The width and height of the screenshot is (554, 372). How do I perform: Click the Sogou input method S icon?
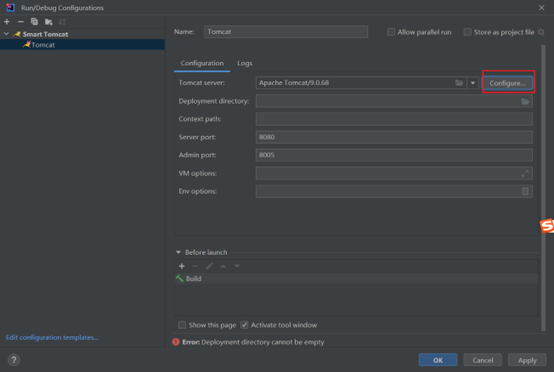pyautogui.click(x=547, y=226)
